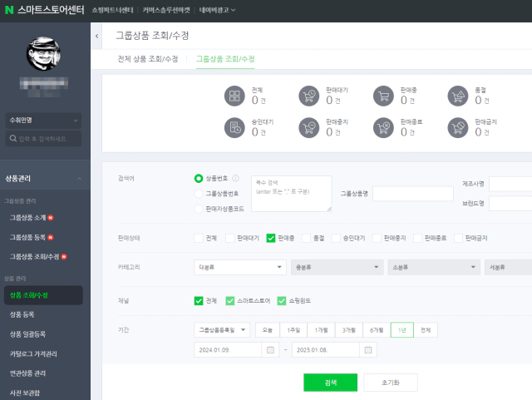Select the 그룹상품 조회/수정 tab
The width and height of the screenshot is (532, 400).
(225, 59)
